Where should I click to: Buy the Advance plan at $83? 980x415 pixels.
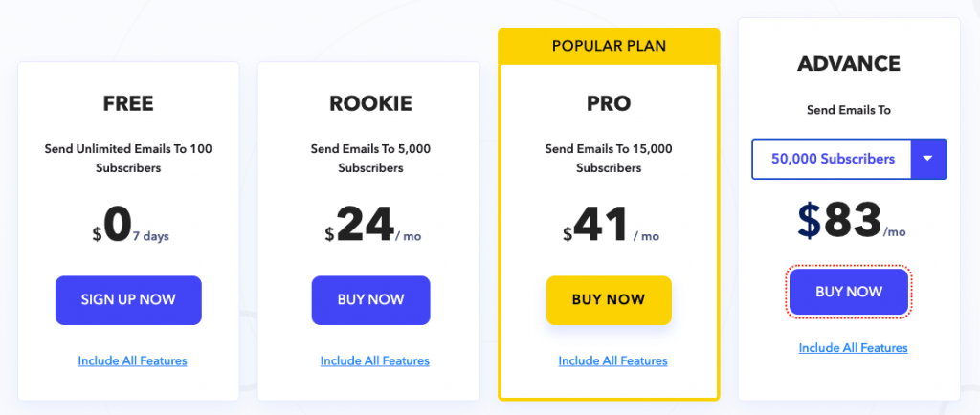coord(849,292)
